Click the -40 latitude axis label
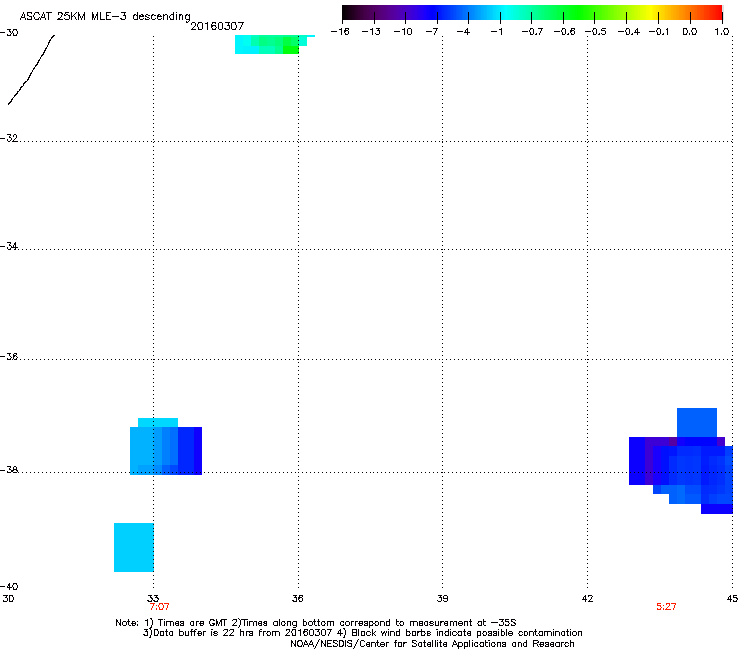 8,586
